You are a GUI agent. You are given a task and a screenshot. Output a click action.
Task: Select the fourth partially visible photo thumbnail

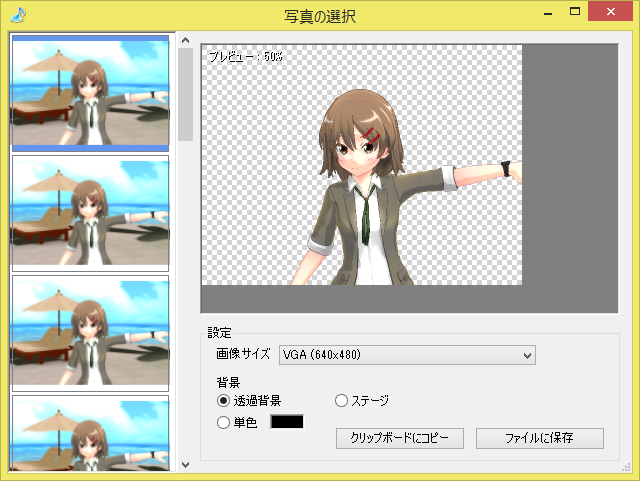90,433
